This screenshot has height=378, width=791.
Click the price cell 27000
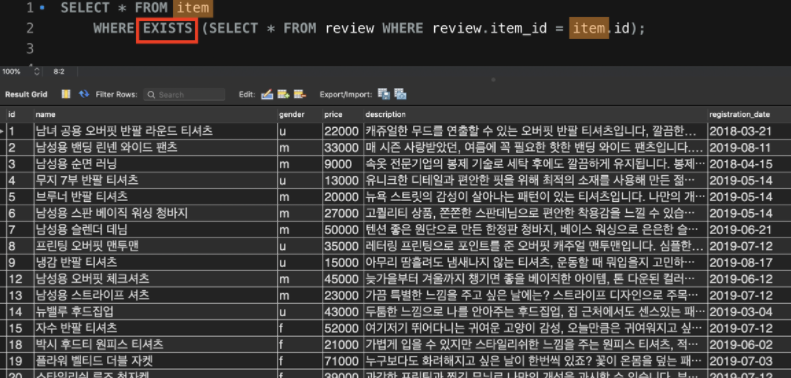click(343, 212)
